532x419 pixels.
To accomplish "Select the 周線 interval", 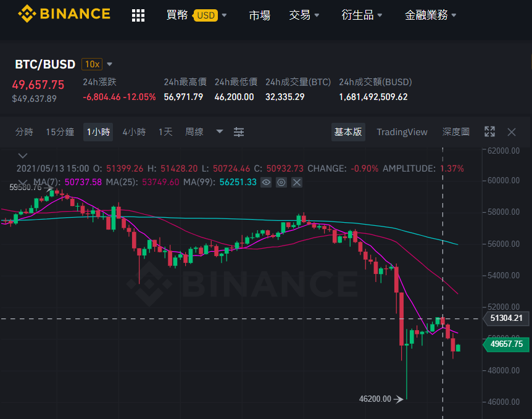I will [x=194, y=132].
